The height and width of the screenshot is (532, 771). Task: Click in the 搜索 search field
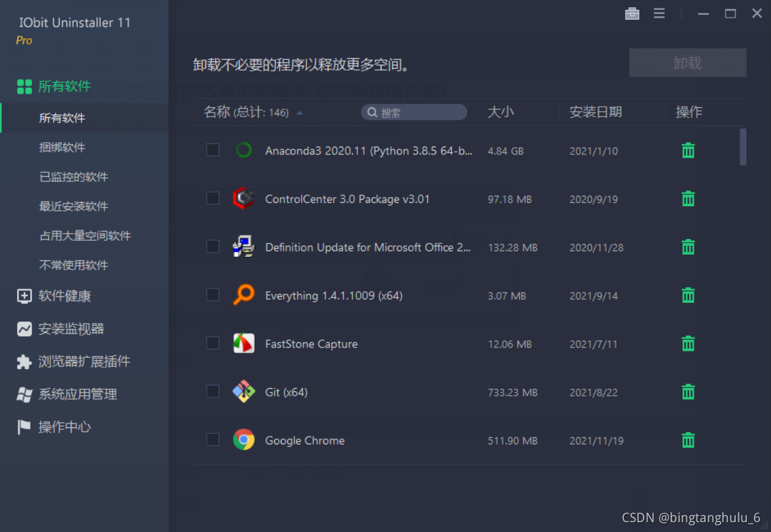point(414,113)
